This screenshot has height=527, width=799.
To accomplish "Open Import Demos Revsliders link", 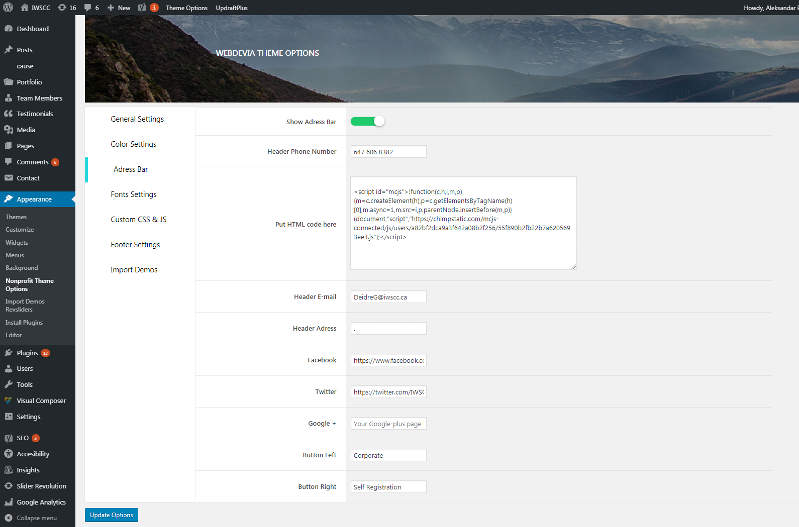I will (x=24, y=305).
